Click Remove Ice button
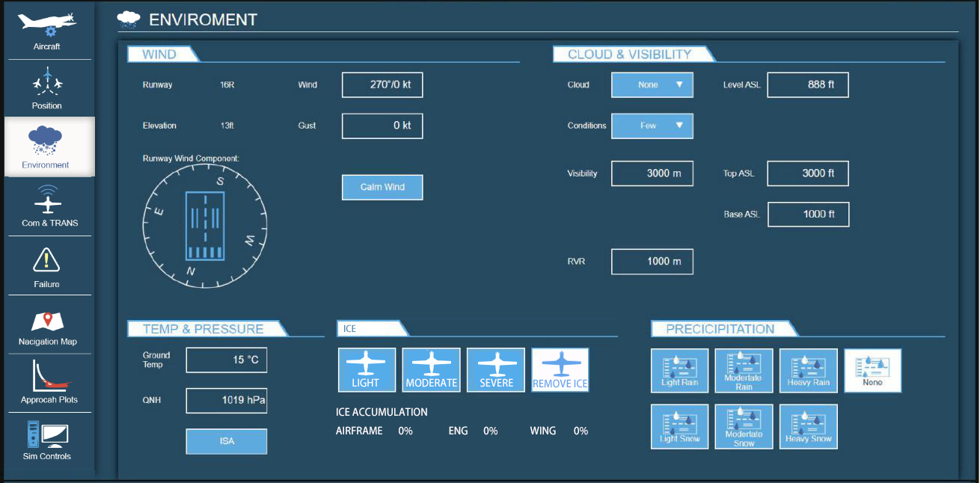 pyautogui.click(x=560, y=370)
